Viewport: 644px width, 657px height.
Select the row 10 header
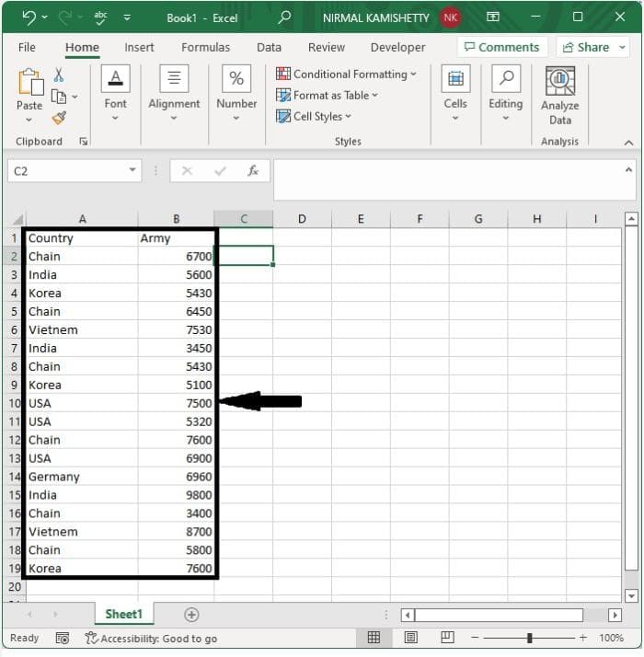click(x=14, y=403)
